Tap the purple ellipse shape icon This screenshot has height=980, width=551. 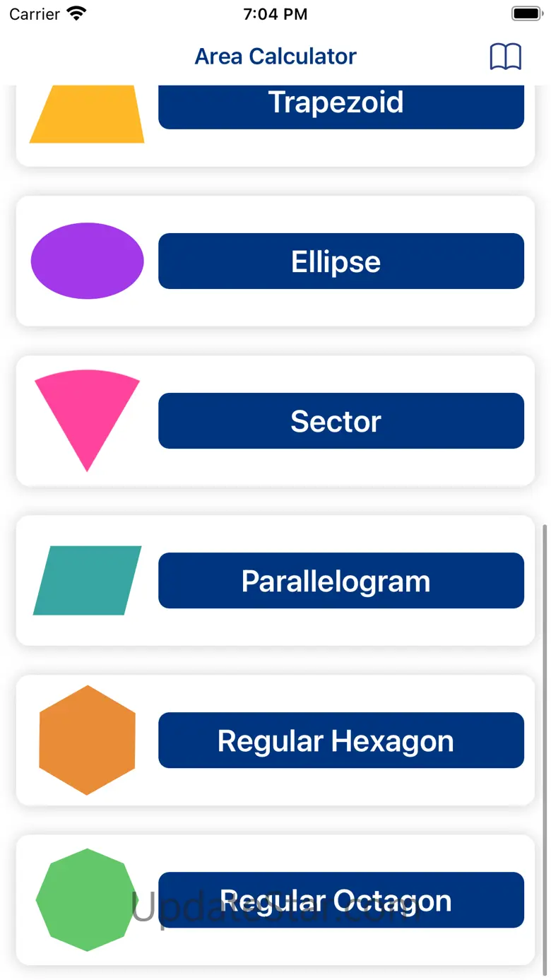click(x=87, y=261)
